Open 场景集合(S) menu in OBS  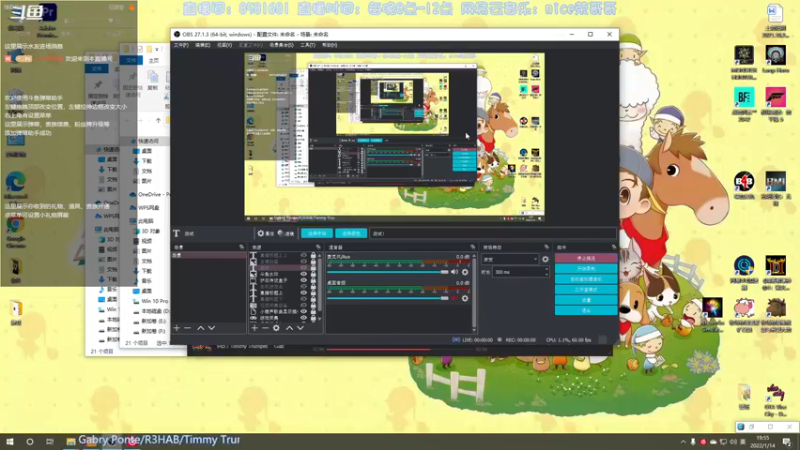point(282,45)
